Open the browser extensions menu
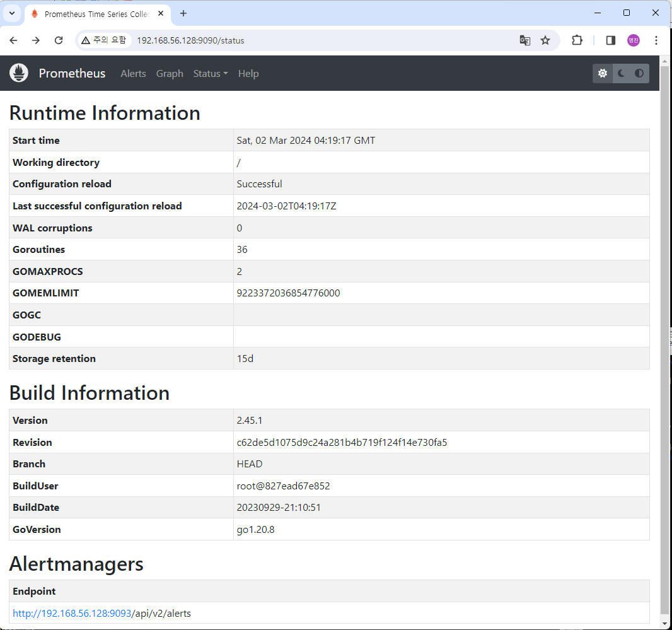The width and height of the screenshot is (672, 630). pyautogui.click(x=577, y=40)
